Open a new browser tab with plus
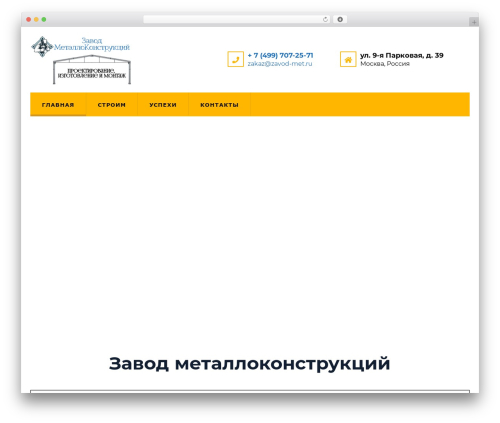Viewport: 500px width, 423px height. (x=474, y=22)
